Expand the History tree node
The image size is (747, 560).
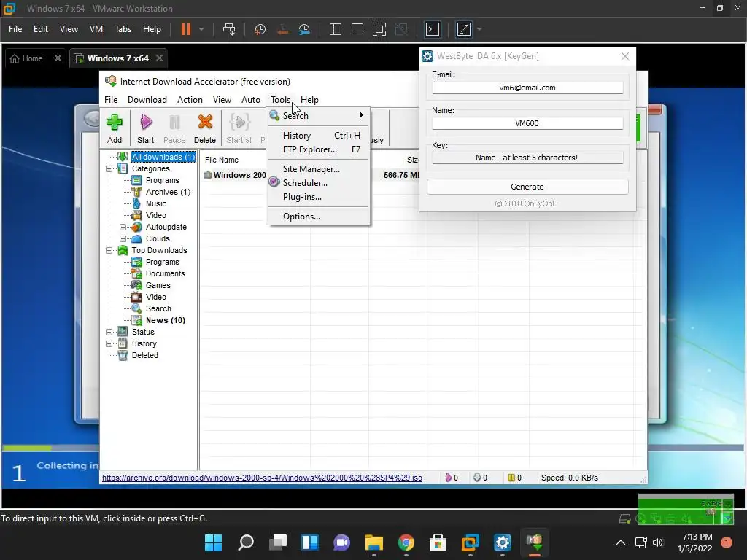coord(109,343)
